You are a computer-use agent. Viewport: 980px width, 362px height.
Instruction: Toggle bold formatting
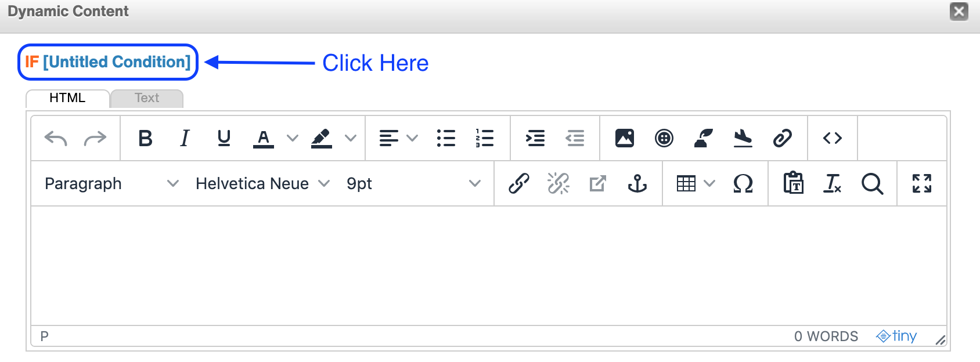(x=146, y=138)
